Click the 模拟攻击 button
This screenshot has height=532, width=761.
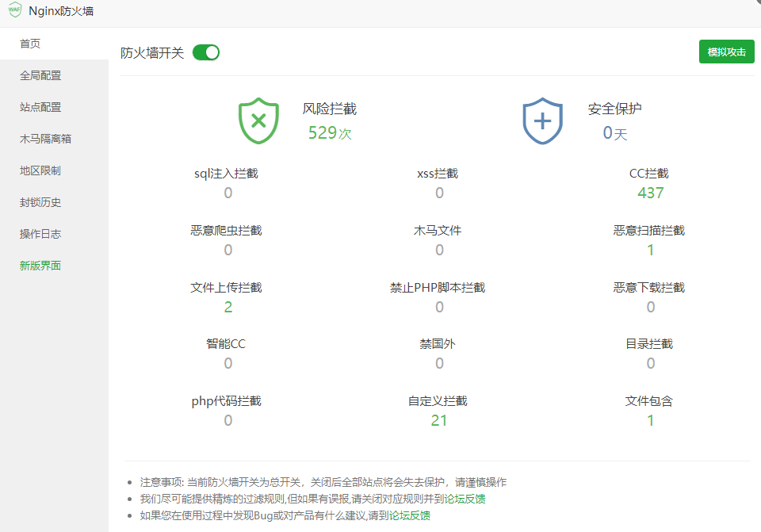727,52
